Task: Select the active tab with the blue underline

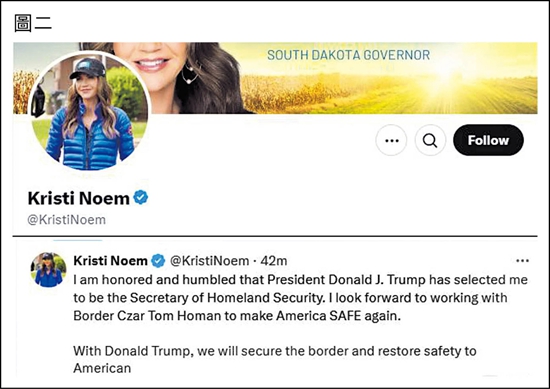Action: pyautogui.click(x=78, y=240)
